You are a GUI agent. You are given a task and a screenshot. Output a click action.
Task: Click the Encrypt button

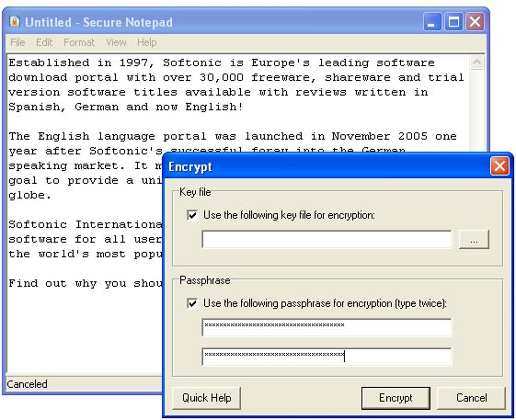click(x=396, y=398)
